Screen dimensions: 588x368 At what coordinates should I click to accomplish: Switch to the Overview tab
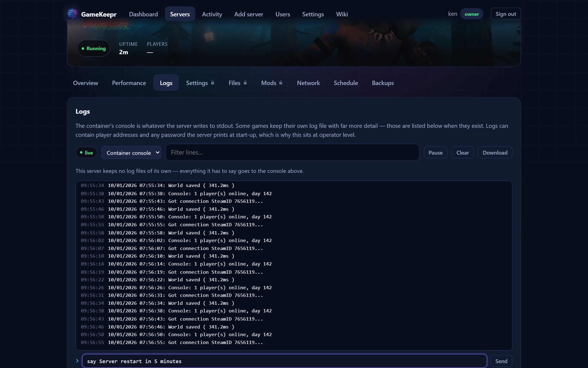point(85,83)
